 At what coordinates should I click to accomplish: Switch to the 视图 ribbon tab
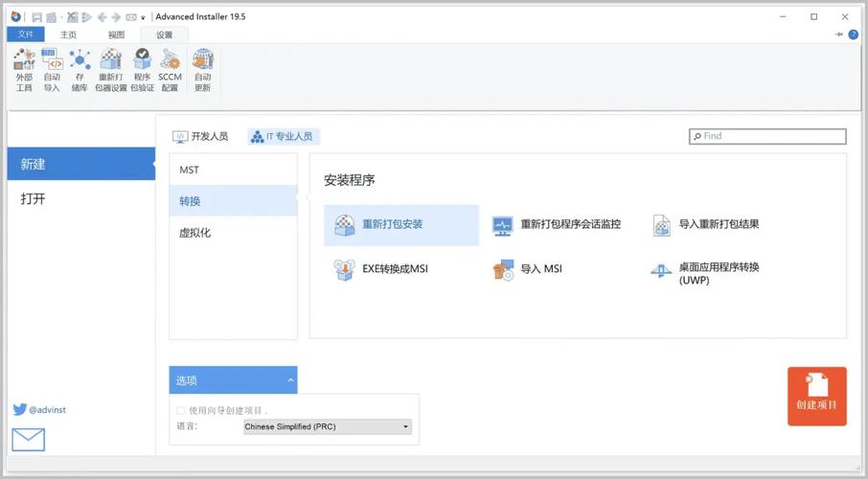tap(116, 34)
